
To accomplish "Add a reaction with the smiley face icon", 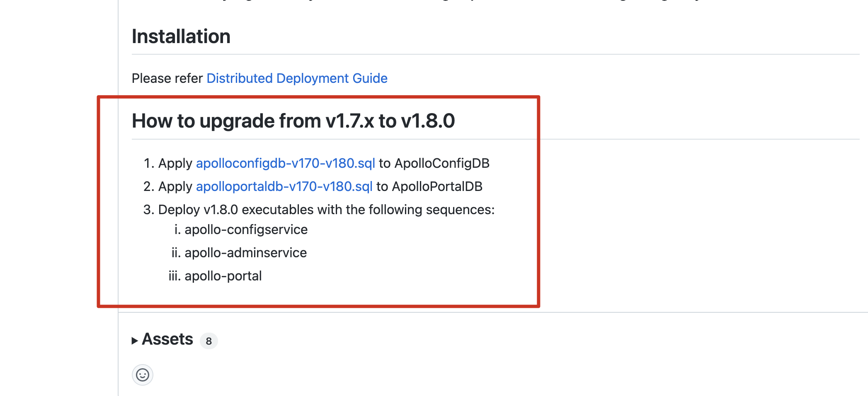I will point(143,375).
